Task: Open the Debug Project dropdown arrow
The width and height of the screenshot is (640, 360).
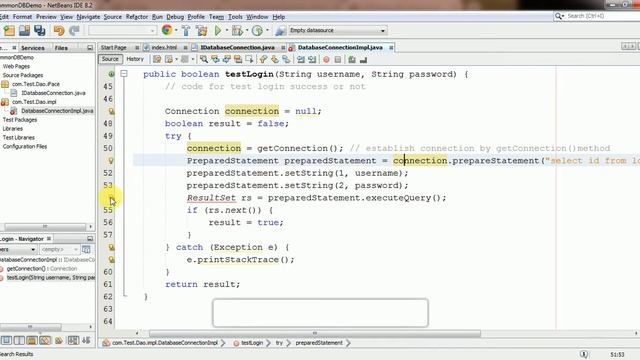Action: coord(247,31)
